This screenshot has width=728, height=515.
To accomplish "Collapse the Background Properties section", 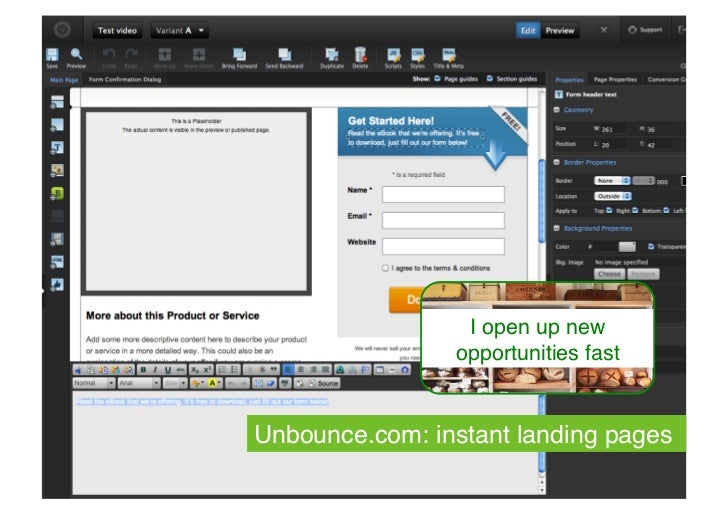I will coord(557,228).
